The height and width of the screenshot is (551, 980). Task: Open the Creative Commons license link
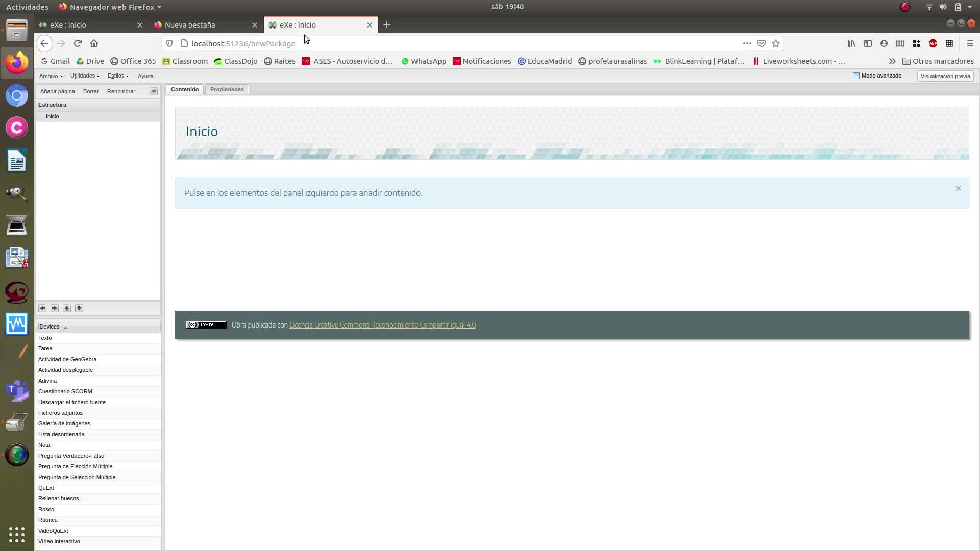pos(382,325)
